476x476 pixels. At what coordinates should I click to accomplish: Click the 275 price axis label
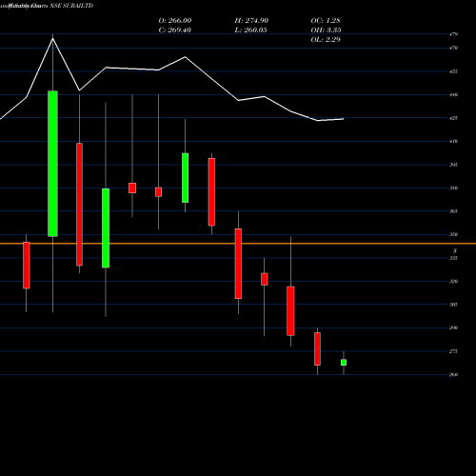tap(453, 351)
